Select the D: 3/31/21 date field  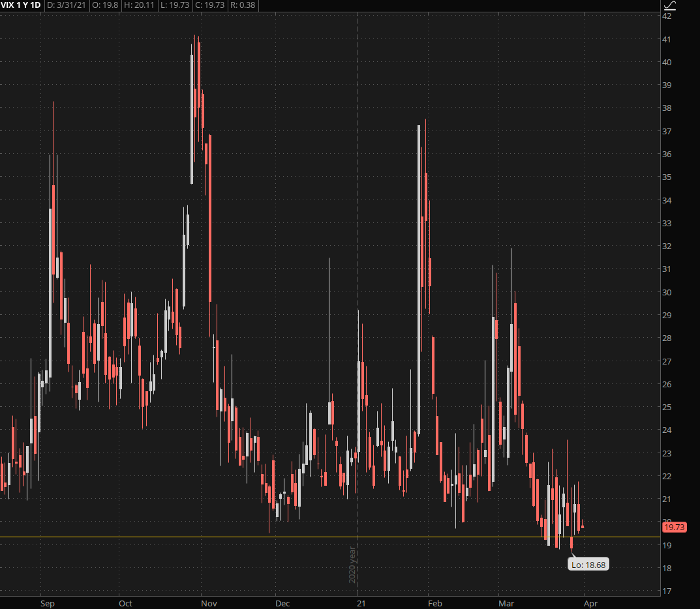(67, 5)
